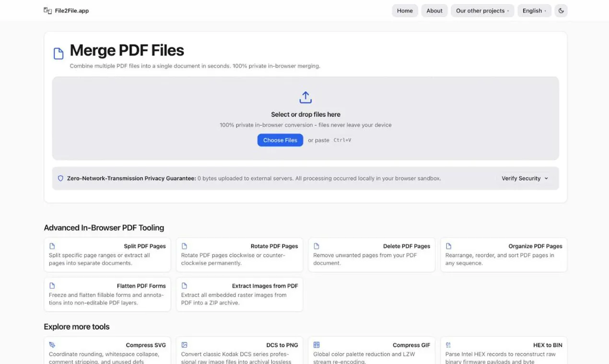Screen dimensions: 609x364
Task: Click the Choose Files button
Action: pyautogui.click(x=280, y=140)
